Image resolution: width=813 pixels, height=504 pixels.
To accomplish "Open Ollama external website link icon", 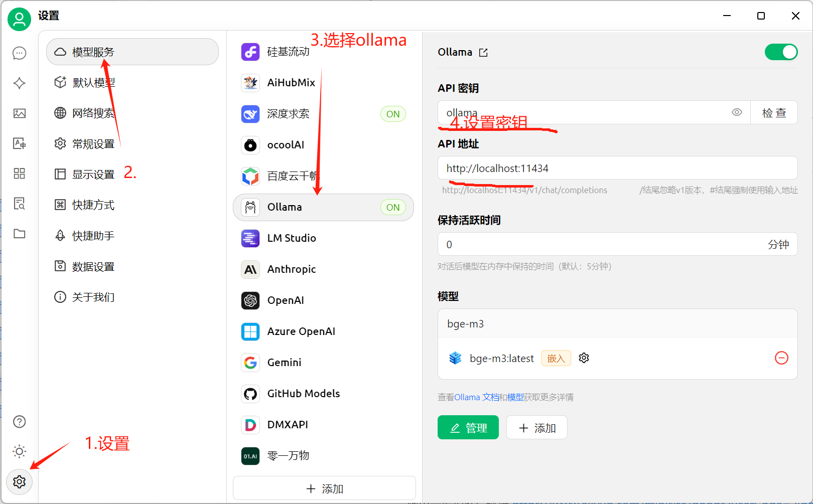I will coord(483,53).
